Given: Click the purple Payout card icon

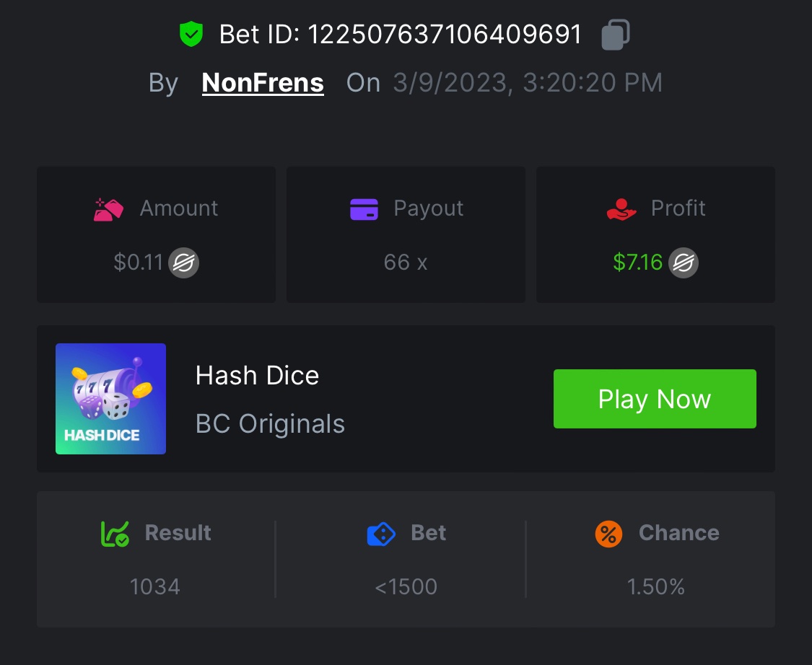Looking at the screenshot, I should click(364, 208).
